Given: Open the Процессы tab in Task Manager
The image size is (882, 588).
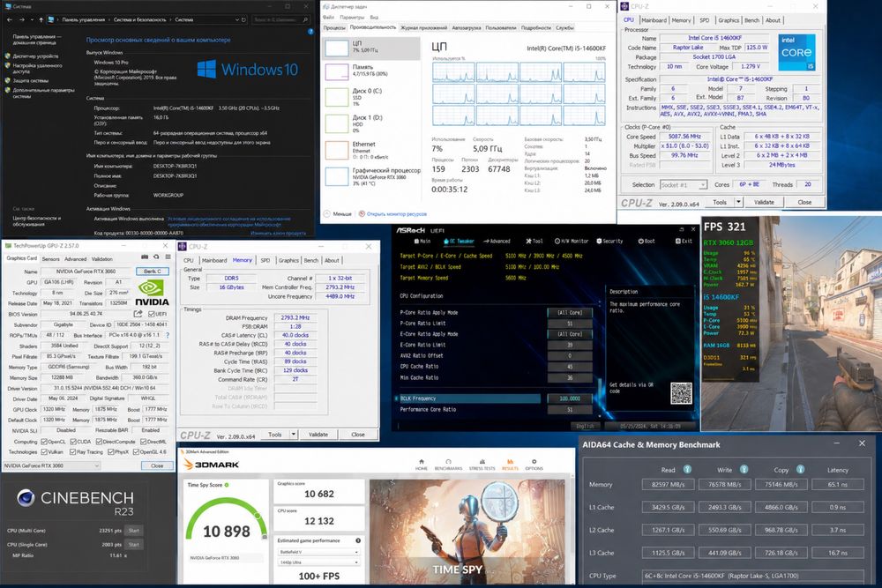Looking at the screenshot, I should [334, 27].
